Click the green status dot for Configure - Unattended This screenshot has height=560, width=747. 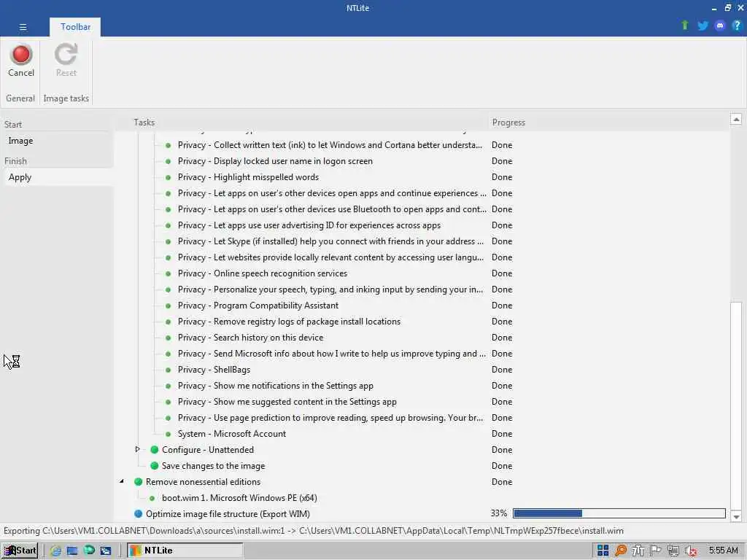pyautogui.click(x=155, y=449)
